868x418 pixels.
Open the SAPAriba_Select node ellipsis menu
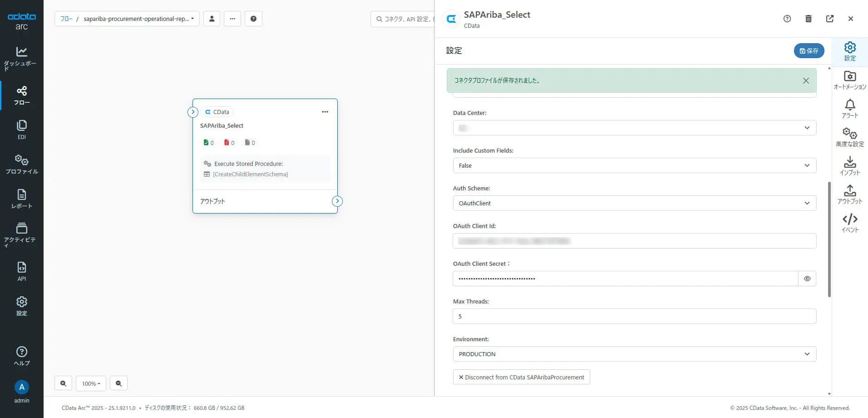(325, 112)
